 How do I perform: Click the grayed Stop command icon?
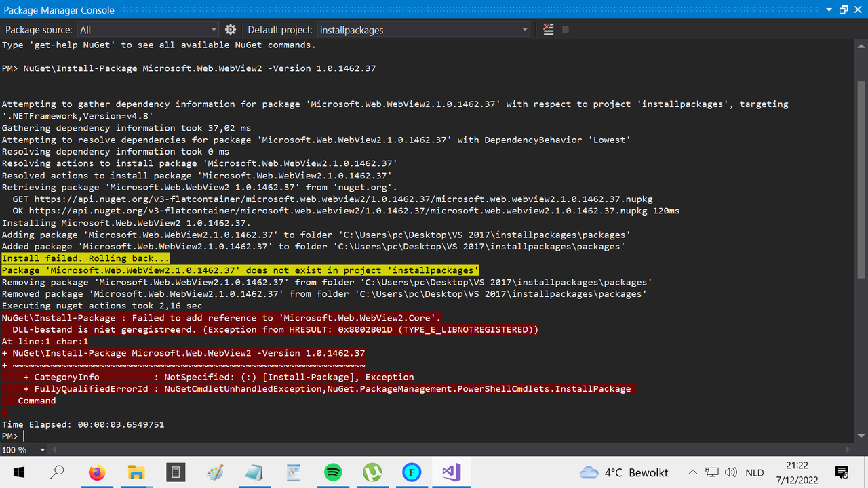click(x=566, y=29)
